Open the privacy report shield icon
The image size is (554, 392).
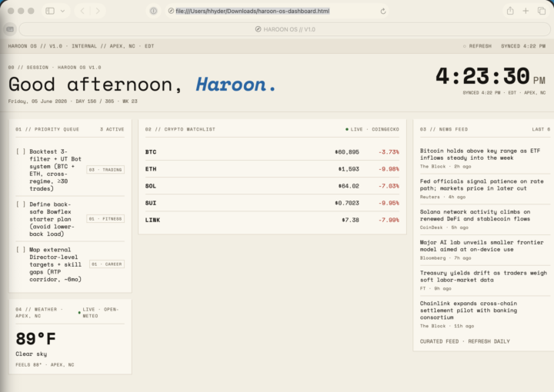point(153,11)
